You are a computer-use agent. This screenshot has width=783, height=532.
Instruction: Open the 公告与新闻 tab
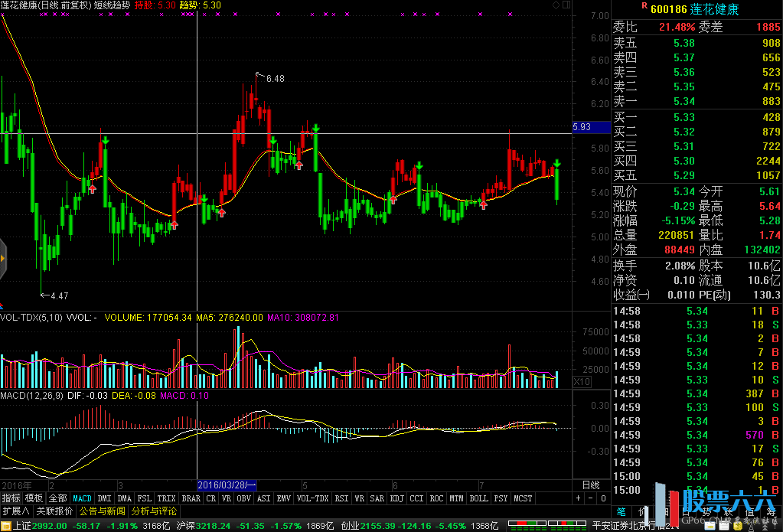click(x=102, y=511)
